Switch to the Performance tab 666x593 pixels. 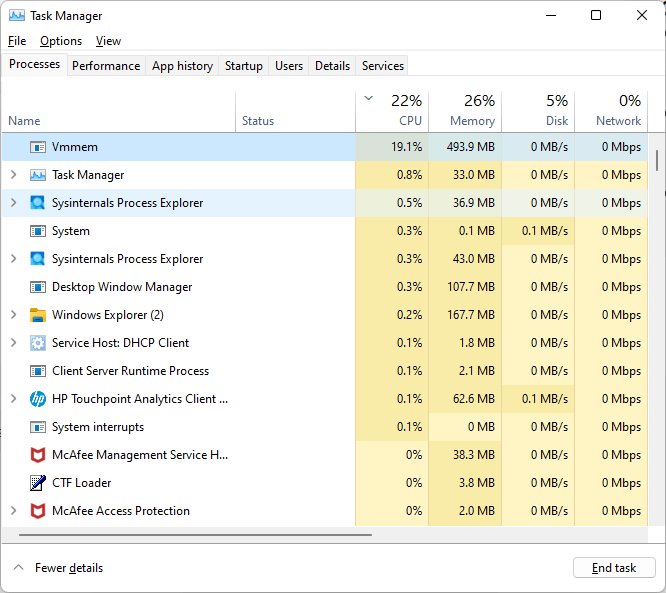point(106,66)
